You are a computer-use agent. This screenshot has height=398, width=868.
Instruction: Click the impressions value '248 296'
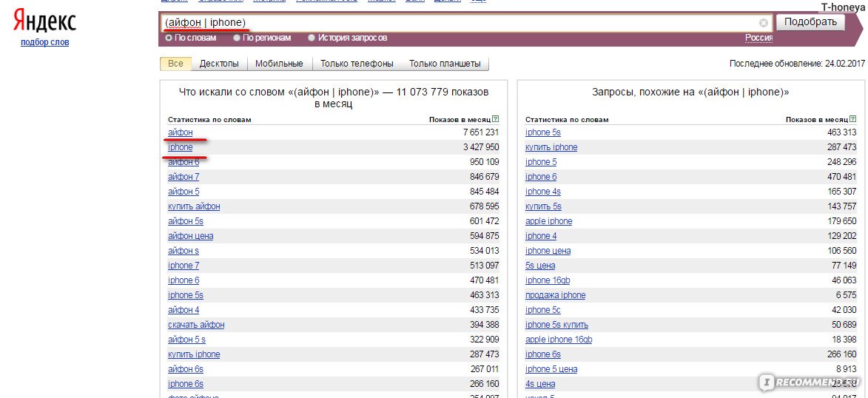[x=841, y=162]
